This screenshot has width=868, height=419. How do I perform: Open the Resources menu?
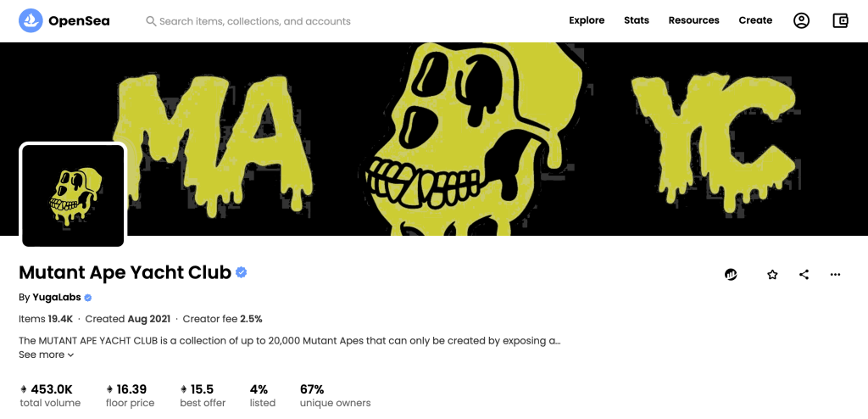(693, 20)
